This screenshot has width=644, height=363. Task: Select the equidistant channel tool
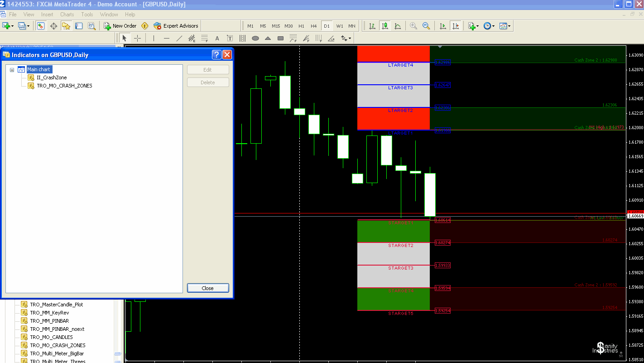click(x=192, y=39)
